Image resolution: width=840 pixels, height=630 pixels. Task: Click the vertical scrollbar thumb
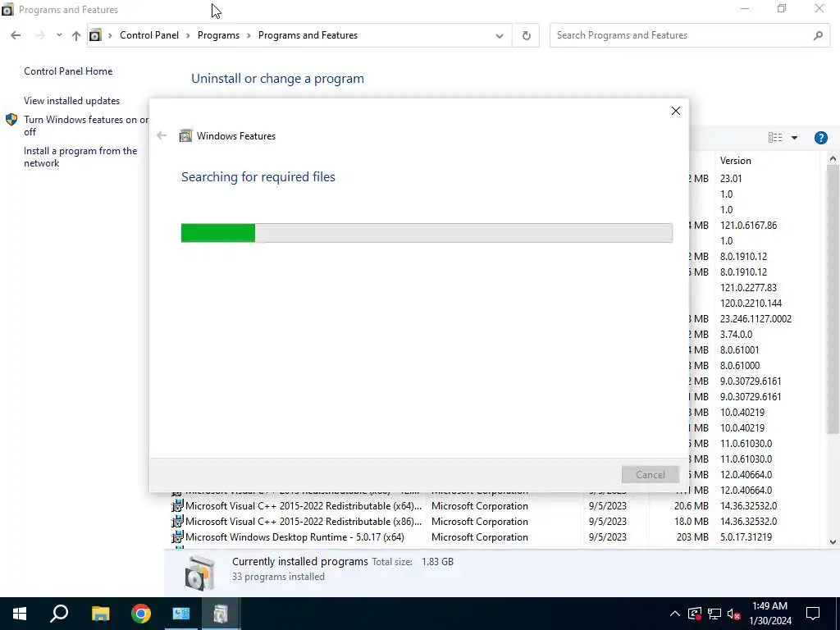pyautogui.click(x=833, y=299)
